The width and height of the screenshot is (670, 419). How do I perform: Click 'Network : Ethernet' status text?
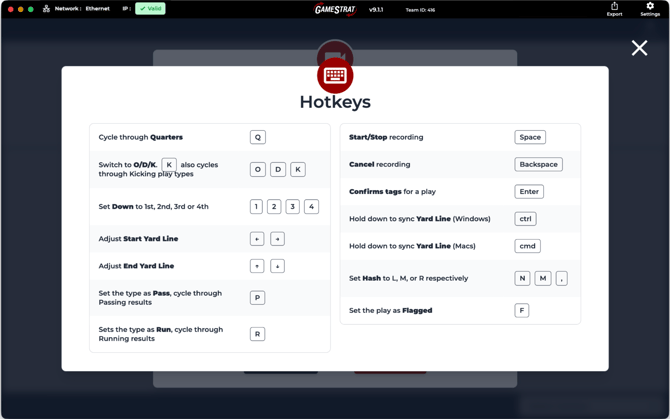coord(82,9)
